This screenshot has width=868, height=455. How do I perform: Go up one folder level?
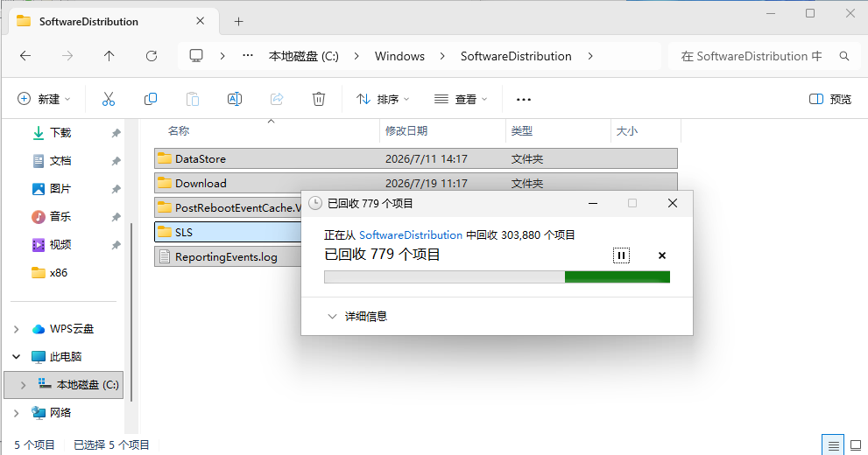109,56
